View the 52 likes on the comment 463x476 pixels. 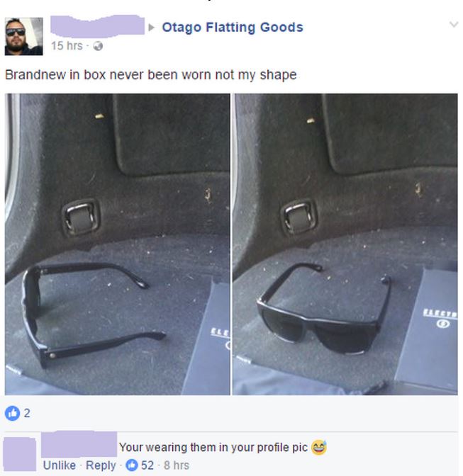tap(147, 465)
